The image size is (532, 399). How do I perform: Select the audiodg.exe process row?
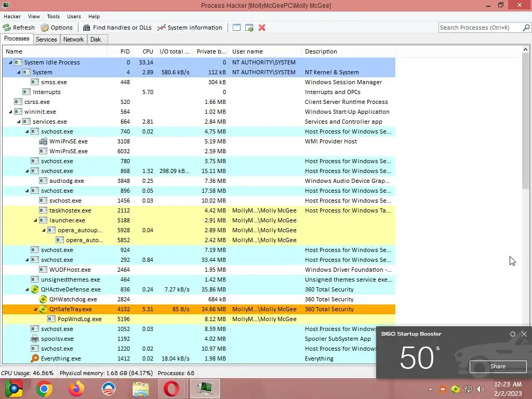pos(199,181)
